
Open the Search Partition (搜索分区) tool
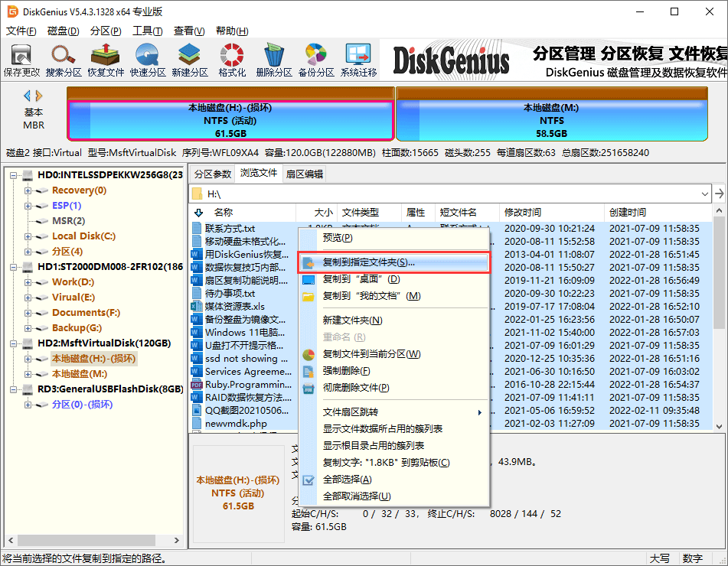(64, 60)
